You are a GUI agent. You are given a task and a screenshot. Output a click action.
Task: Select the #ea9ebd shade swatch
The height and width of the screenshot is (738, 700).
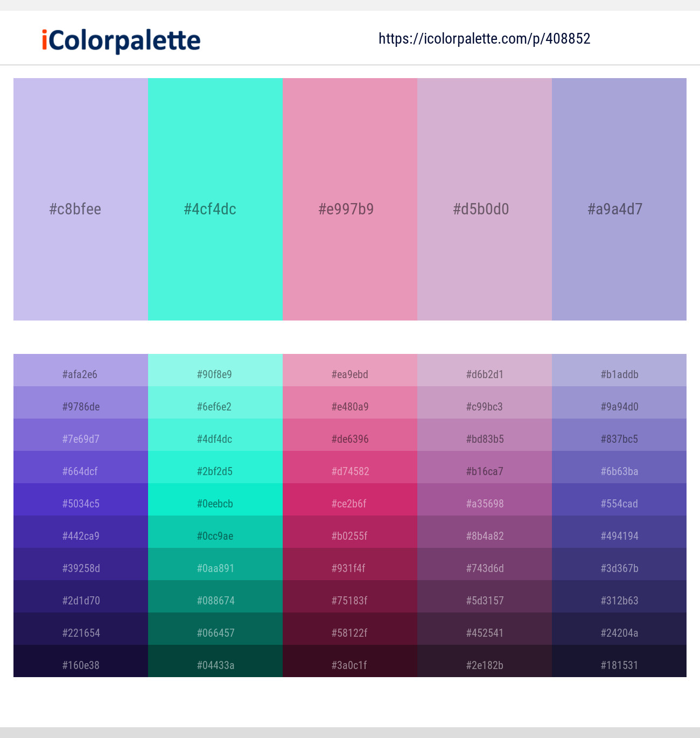[349, 374]
